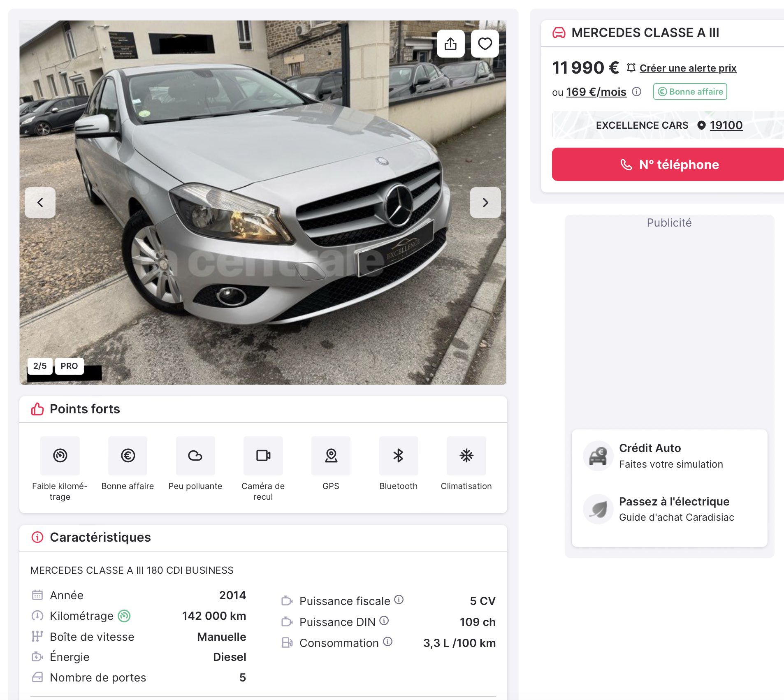Click the share icon on the photo
The image size is (784, 700).
pos(450,44)
